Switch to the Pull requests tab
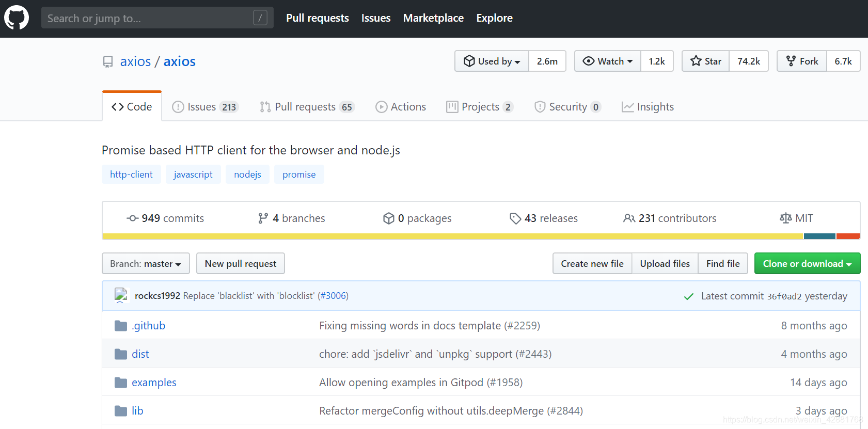 [x=307, y=107]
